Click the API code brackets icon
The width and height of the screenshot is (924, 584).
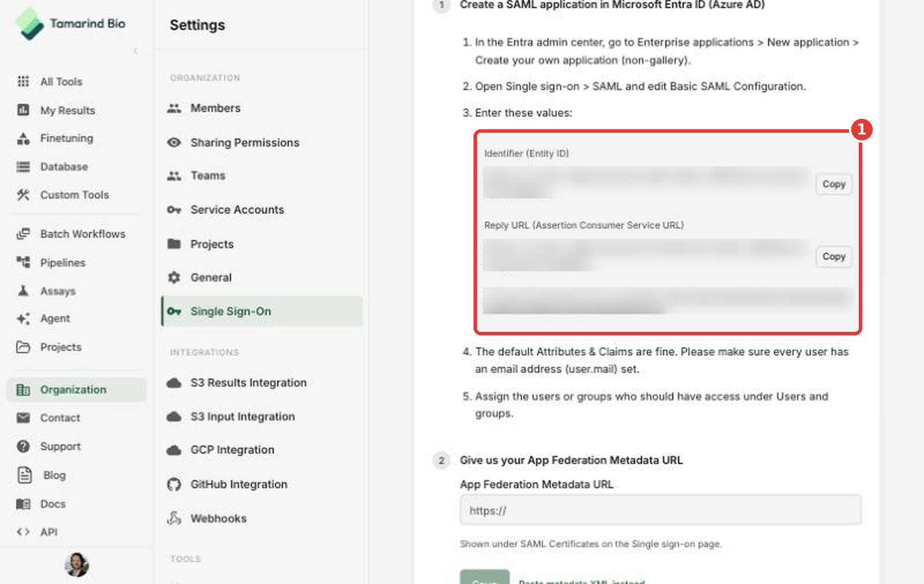[23, 532]
